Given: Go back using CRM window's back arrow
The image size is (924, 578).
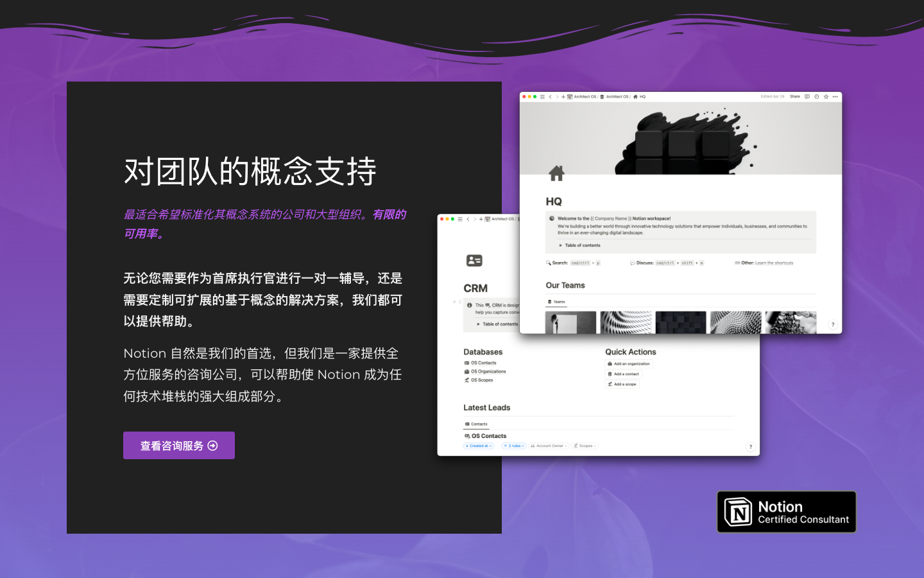Looking at the screenshot, I should click(x=468, y=219).
